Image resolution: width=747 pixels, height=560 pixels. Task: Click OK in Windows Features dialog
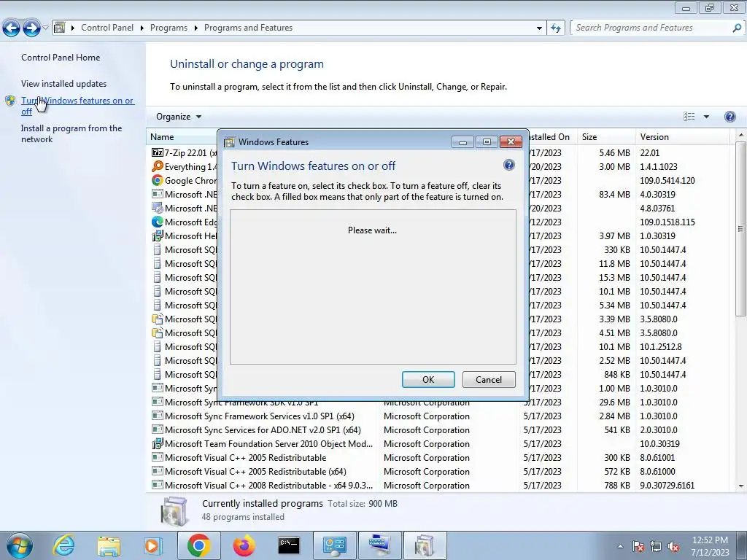pos(428,379)
